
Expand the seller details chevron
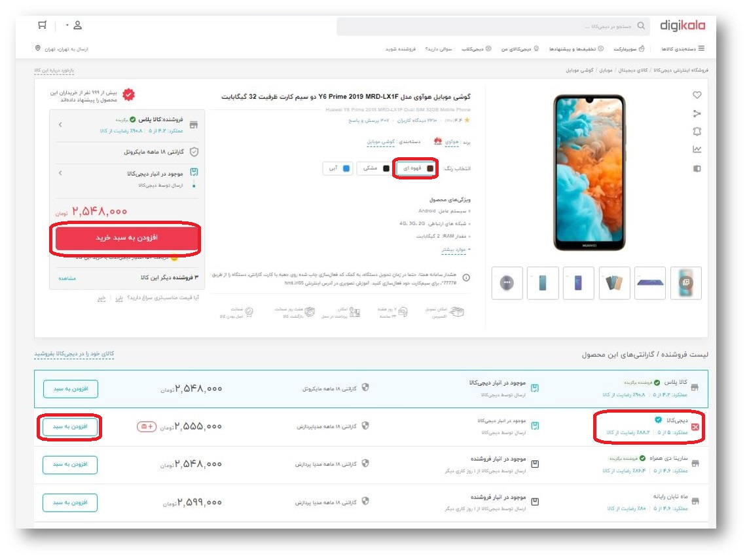60,125
